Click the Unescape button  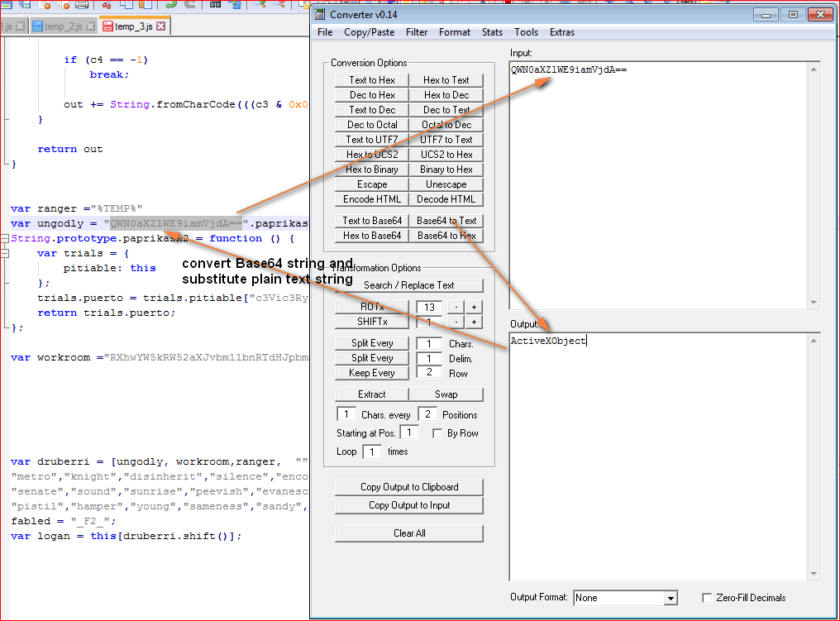[x=446, y=185]
